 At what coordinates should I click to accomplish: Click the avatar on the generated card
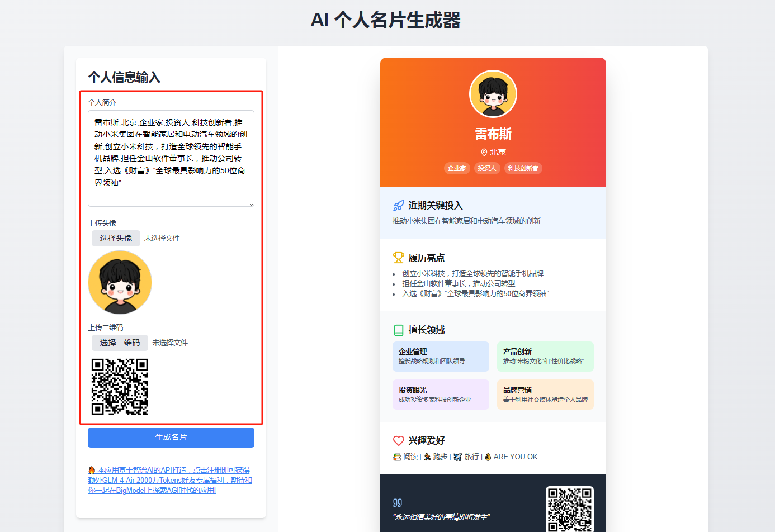[x=493, y=94]
